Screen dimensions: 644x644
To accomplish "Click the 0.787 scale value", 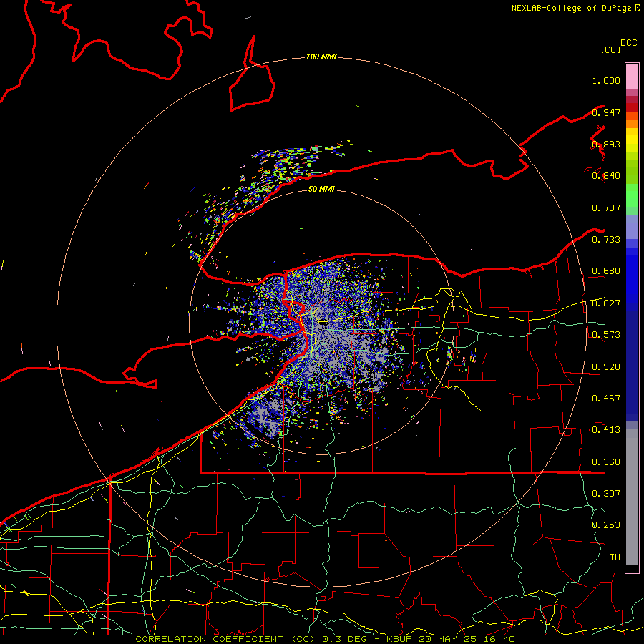I will click(x=606, y=208).
